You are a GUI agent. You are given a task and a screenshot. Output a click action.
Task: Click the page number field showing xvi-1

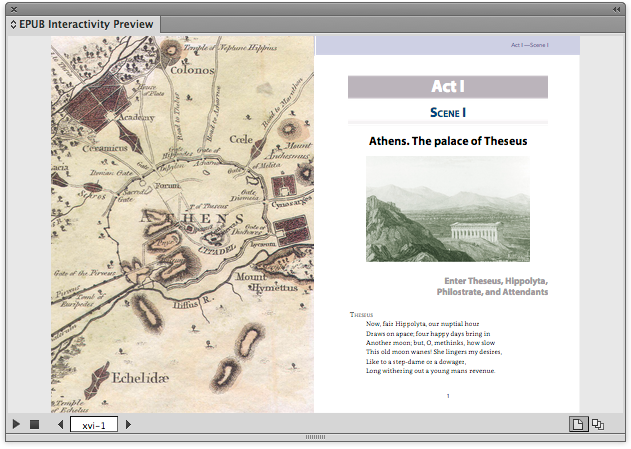click(95, 424)
